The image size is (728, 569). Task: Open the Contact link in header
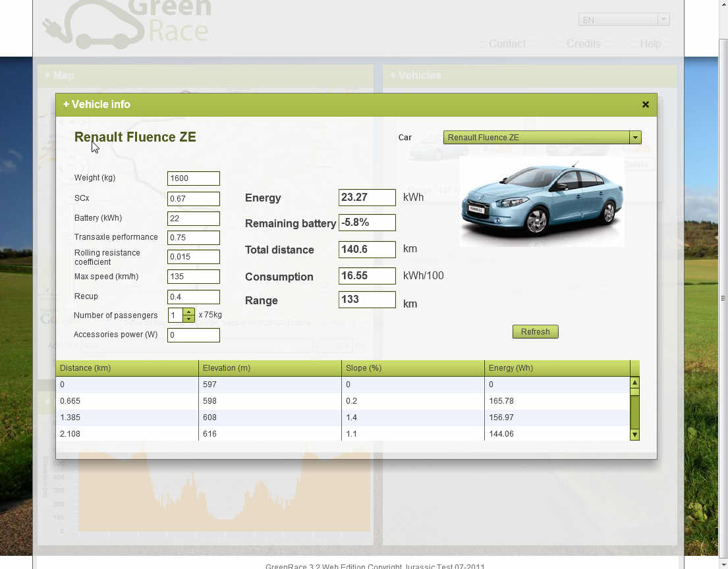[507, 43]
